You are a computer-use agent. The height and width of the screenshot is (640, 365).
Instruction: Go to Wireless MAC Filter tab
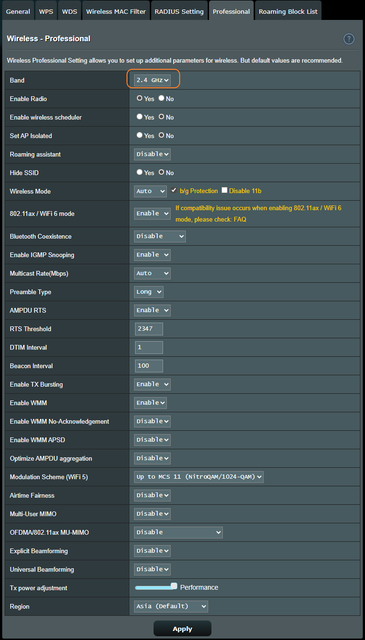pos(116,11)
